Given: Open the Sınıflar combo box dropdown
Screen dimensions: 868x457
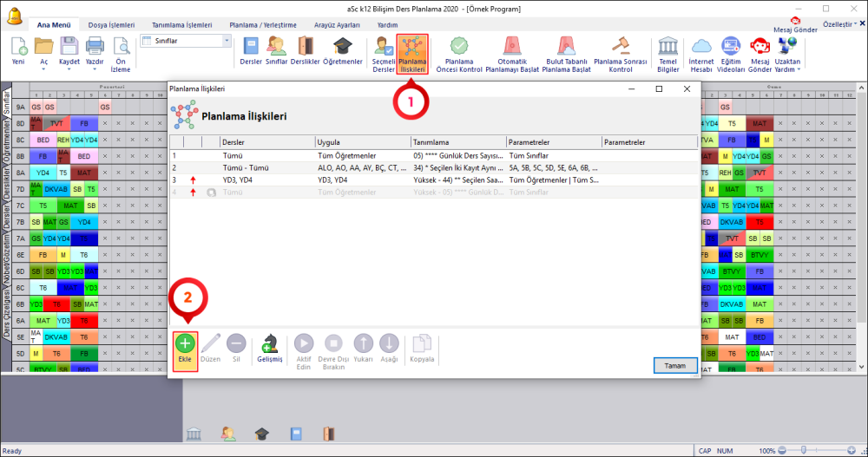Looking at the screenshot, I should tap(227, 41).
